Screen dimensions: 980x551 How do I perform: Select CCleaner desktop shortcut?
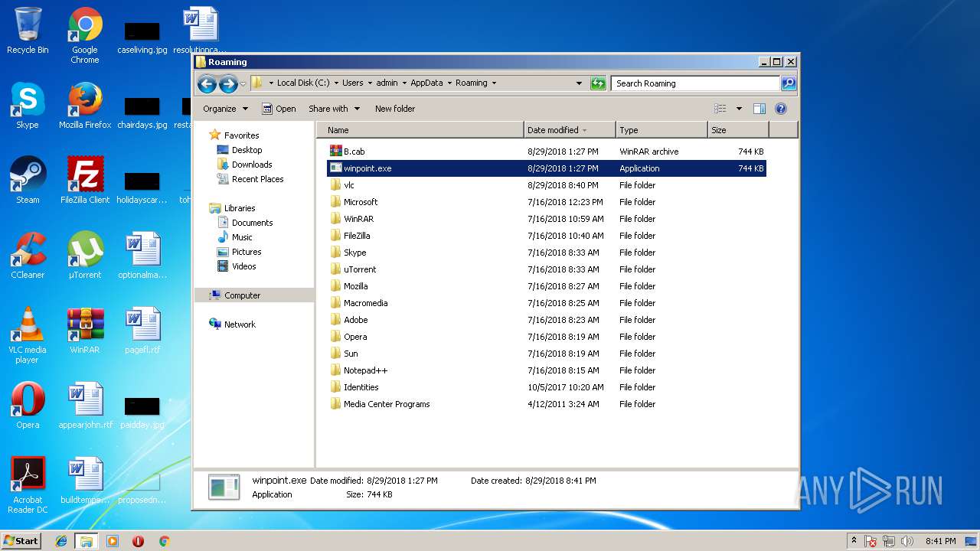pyautogui.click(x=28, y=256)
